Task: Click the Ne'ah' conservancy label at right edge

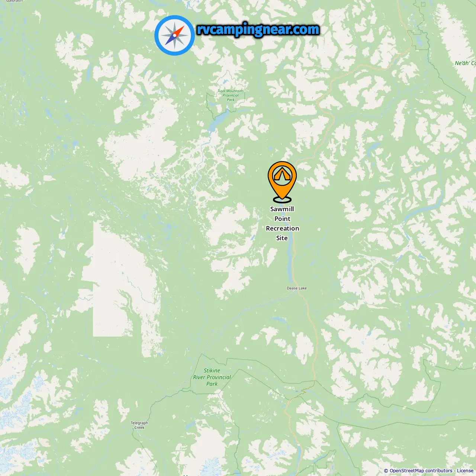Action: [x=465, y=63]
